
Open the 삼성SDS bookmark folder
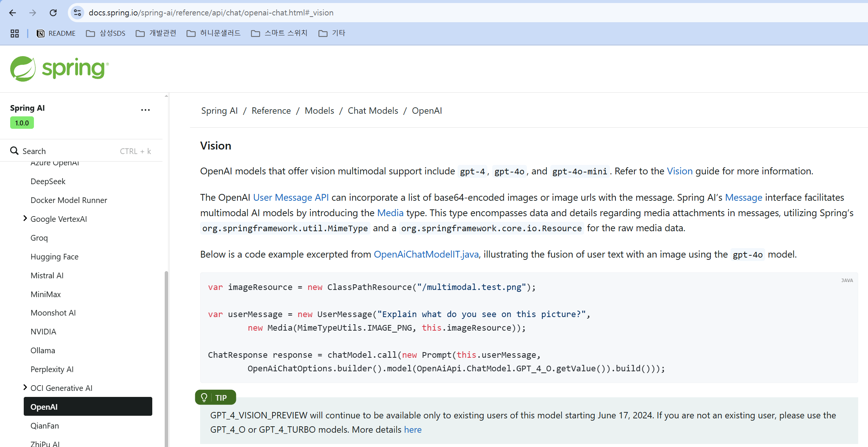[x=106, y=34]
